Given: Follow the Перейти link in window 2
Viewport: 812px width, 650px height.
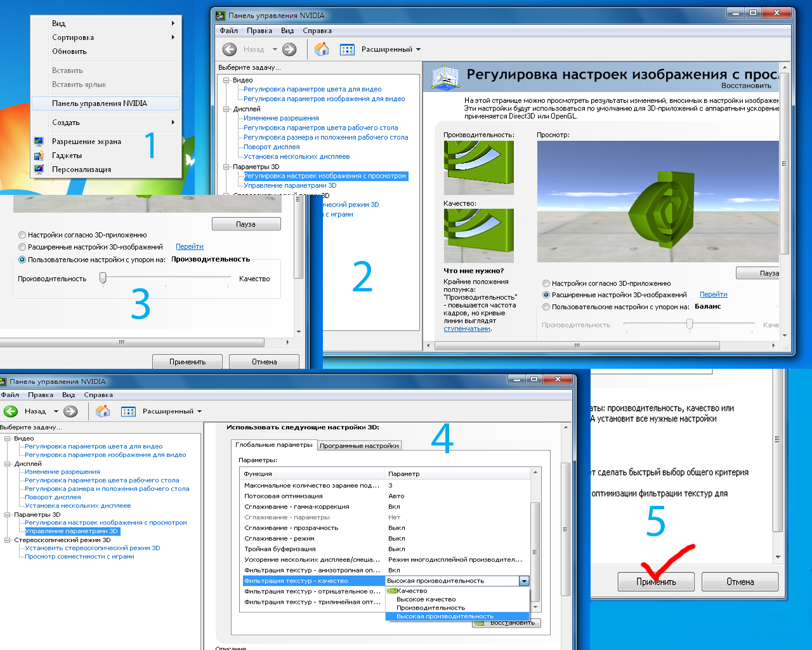Looking at the screenshot, I should 714,295.
